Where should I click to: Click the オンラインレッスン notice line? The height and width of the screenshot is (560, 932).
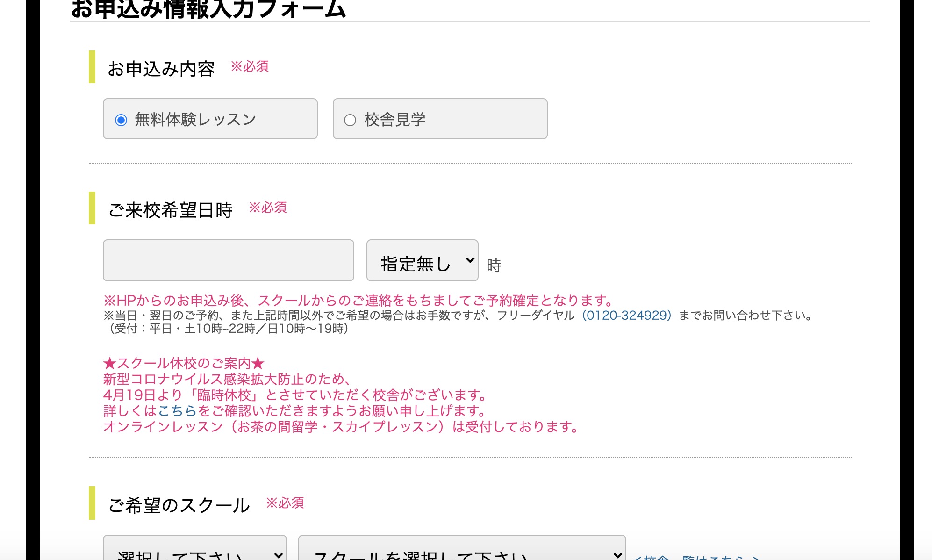click(x=341, y=427)
